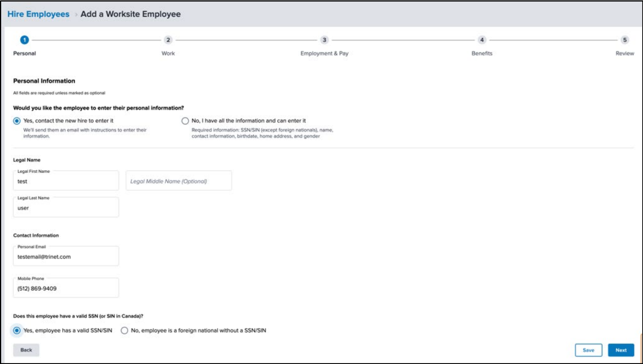
Task: Click the Work label under step 2
Action: coord(168,53)
